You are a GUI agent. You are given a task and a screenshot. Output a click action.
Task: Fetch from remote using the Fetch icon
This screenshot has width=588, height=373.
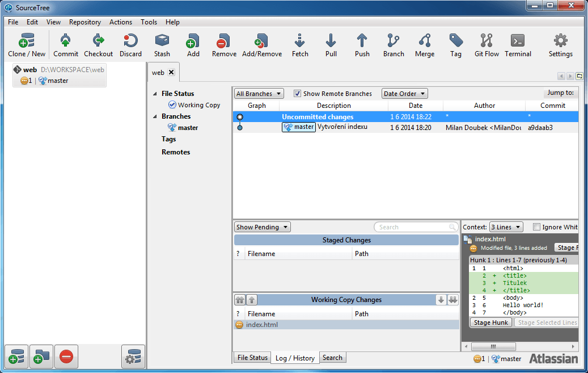pos(300,45)
